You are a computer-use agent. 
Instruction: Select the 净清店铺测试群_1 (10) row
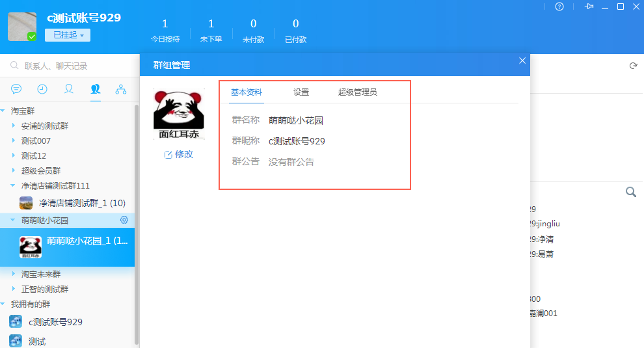[x=68, y=203]
